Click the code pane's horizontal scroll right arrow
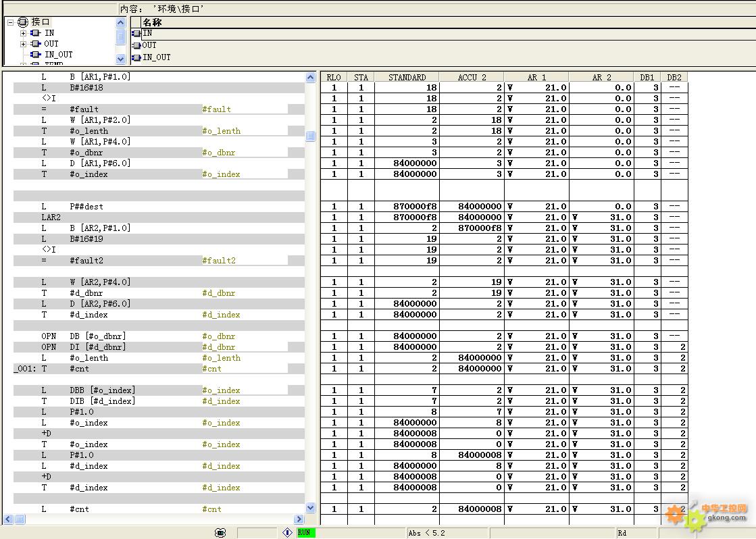The width and height of the screenshot is (756, 539). point(299,519)
